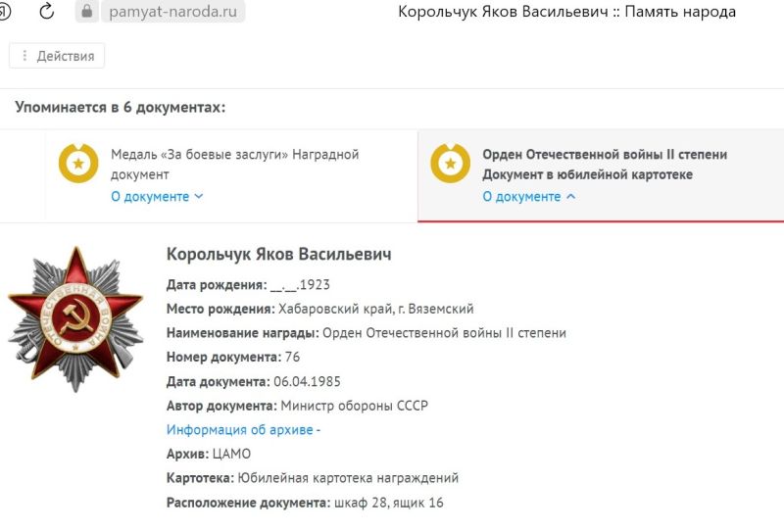
Task: Select Медаль «За боевые заслуги» document tab
Action: point(231,175)
